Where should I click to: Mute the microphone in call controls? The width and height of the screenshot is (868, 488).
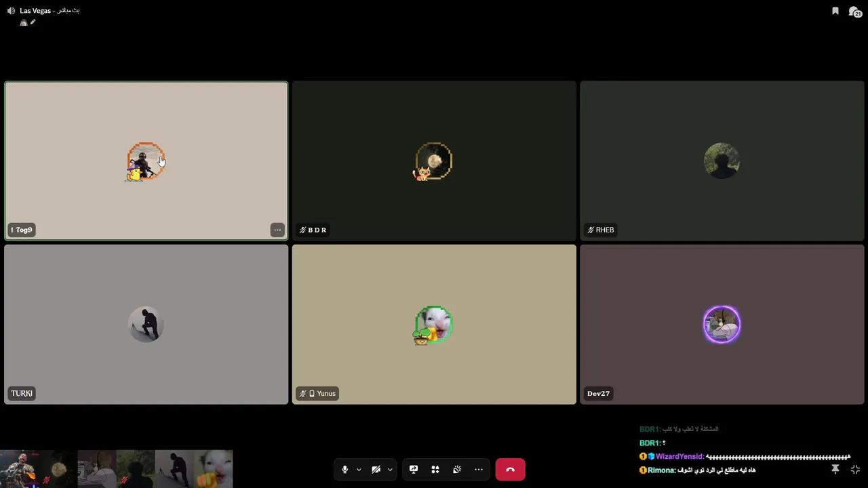(344, 470)
